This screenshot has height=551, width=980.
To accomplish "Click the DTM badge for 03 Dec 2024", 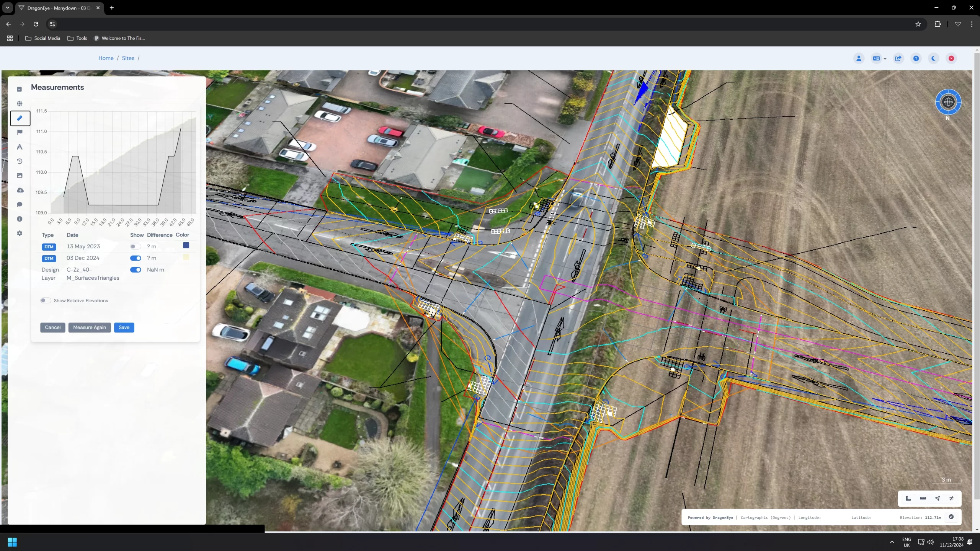I will (x=49, y=259).
